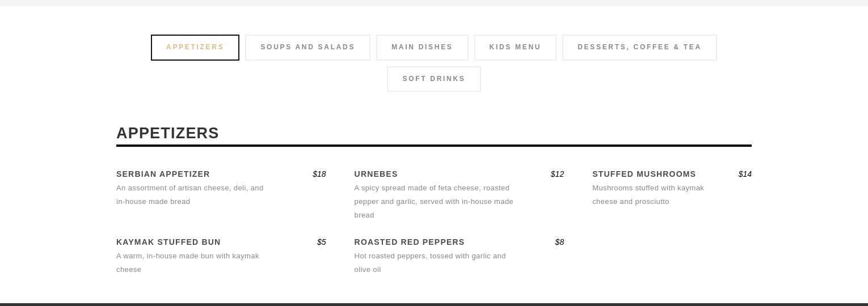Select the Appetizers tab

point(195,48)
